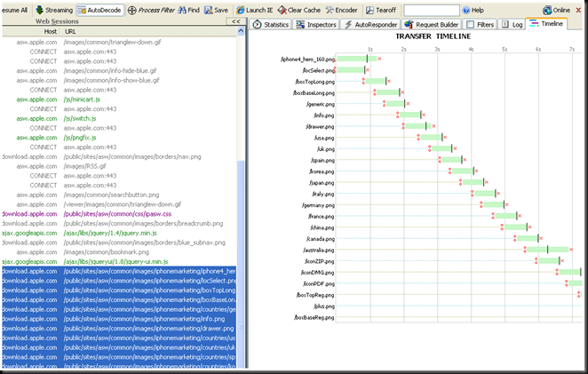Collapse the Web Sessions panel

(x=234, y=20)
